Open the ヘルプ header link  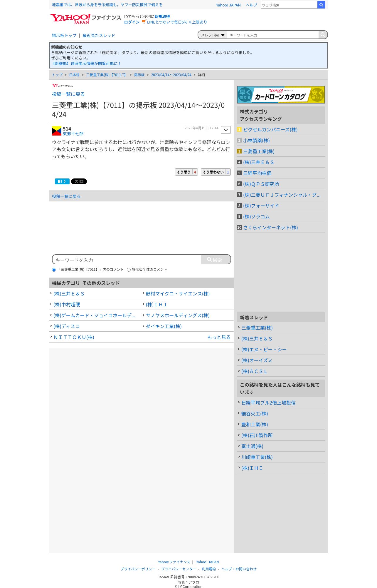tap(251, 5)
